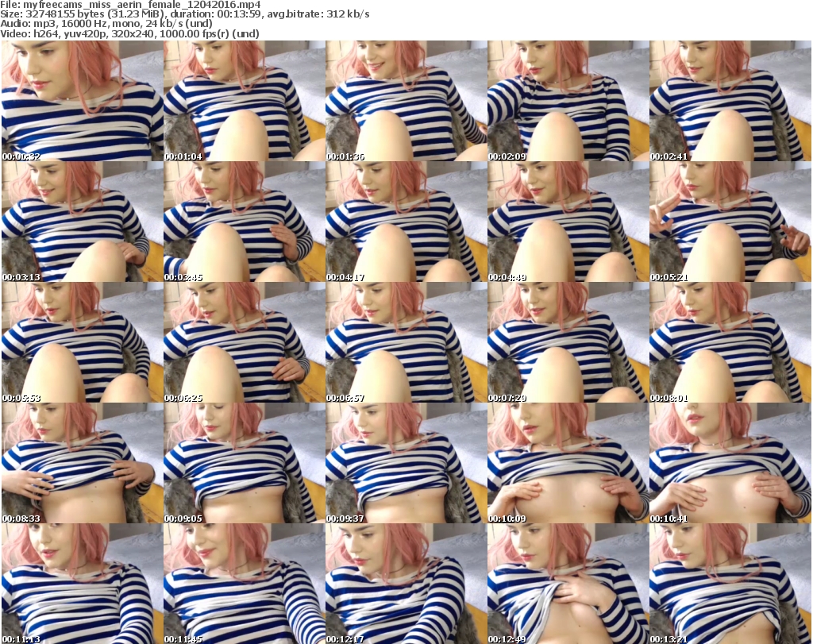Click the frame labeled 00:03:13

[82, 222]
